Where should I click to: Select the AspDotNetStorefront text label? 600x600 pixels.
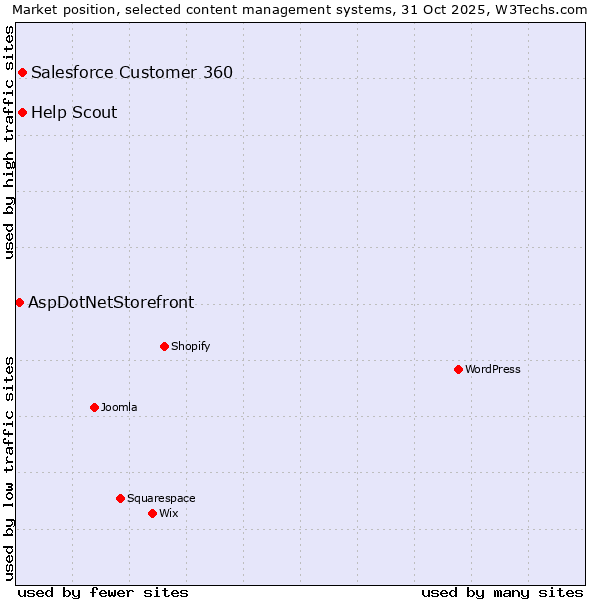[x=111, y=302]
